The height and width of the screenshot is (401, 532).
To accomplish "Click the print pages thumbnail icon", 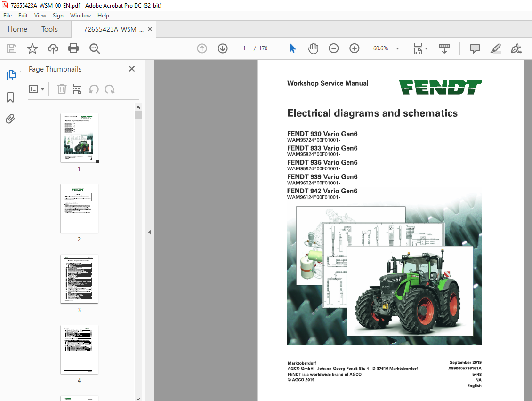I will 77,89.
